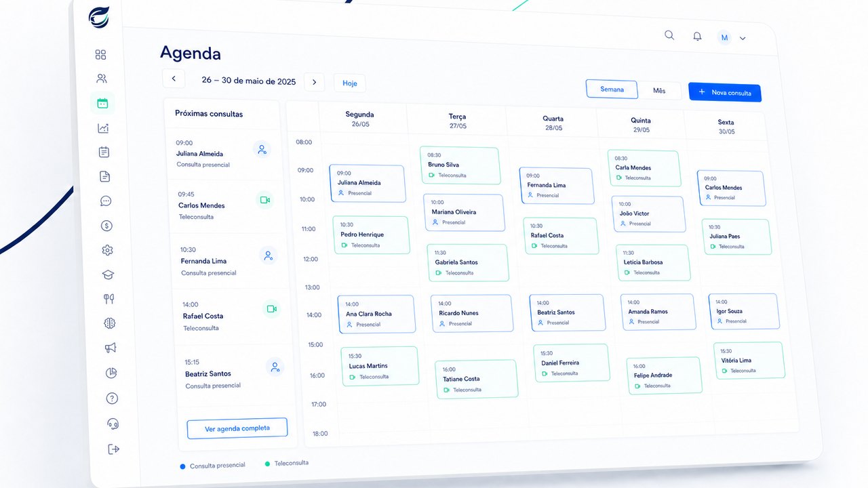Open Letícia Barbosa 11:30 appointment card
868x488 pixels.
[653, 263]
